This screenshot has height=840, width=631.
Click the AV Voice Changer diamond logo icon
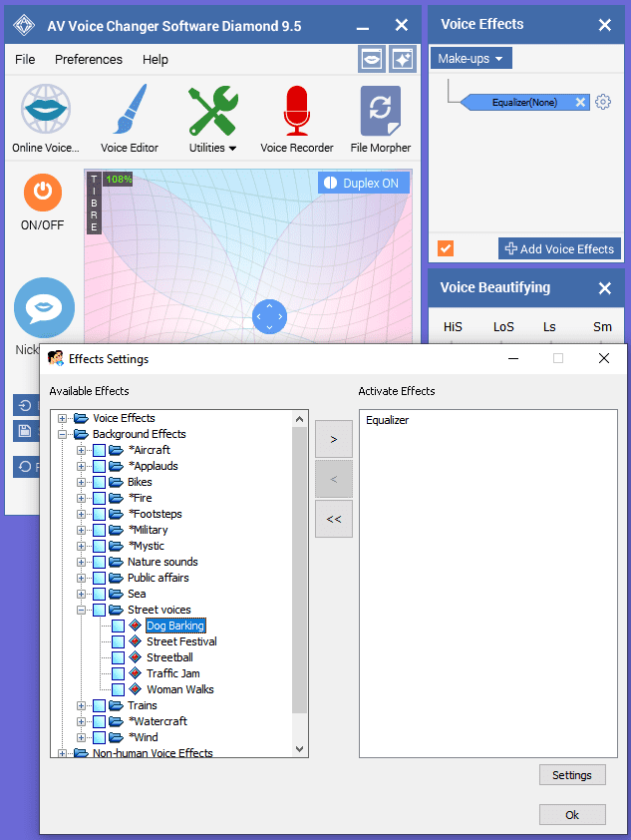(x=24, y=25)
